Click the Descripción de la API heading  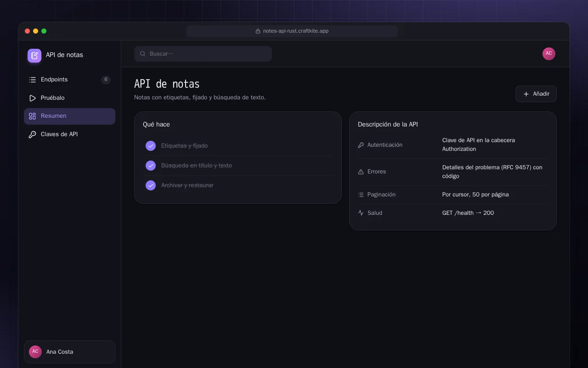(388, 125)
